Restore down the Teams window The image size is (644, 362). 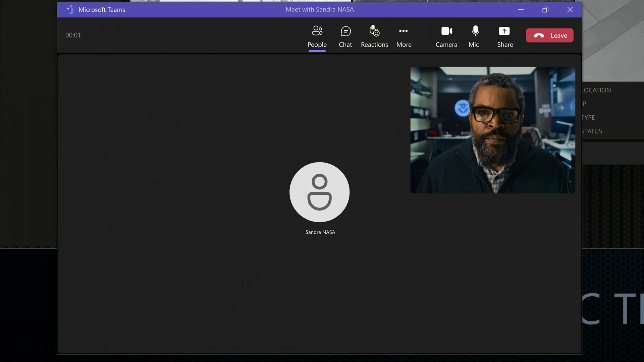click(x=545, y=10)
